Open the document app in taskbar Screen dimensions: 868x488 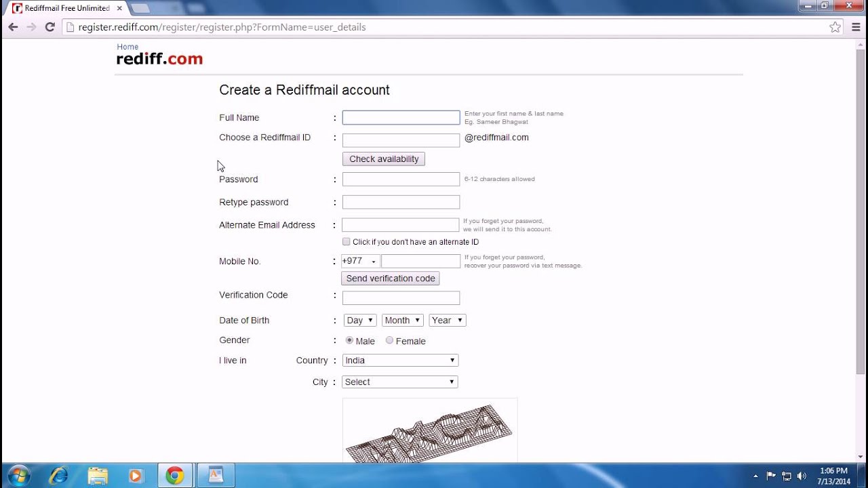(x=216, y=475)
